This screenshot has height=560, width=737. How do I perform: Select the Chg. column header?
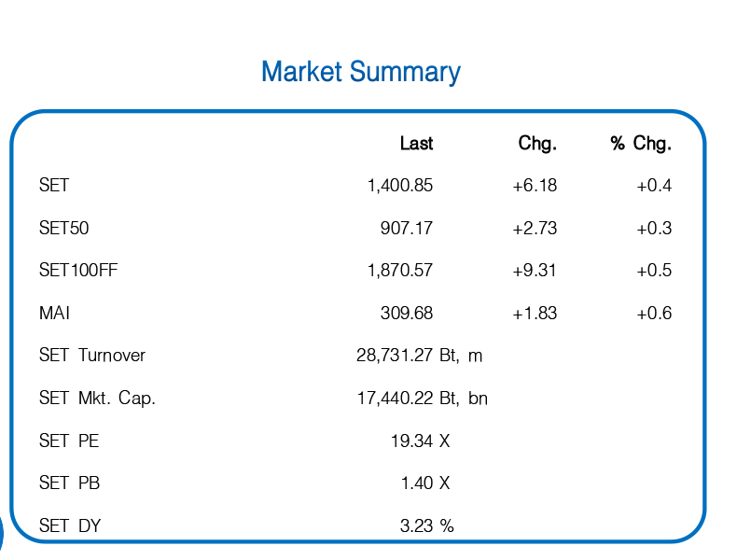[x=537, y=144]
